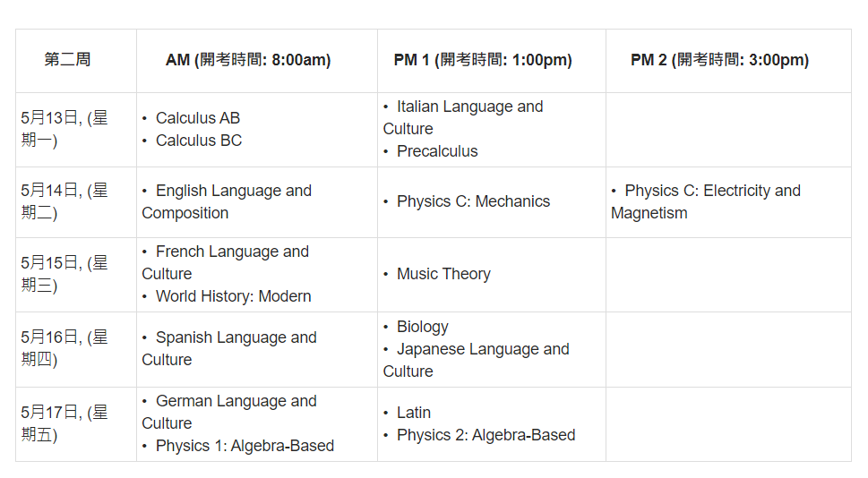This screenshot has width=868, height=478.
Task: Click Physics C: Electricity and Magnetism
Action: pos(711,192)
